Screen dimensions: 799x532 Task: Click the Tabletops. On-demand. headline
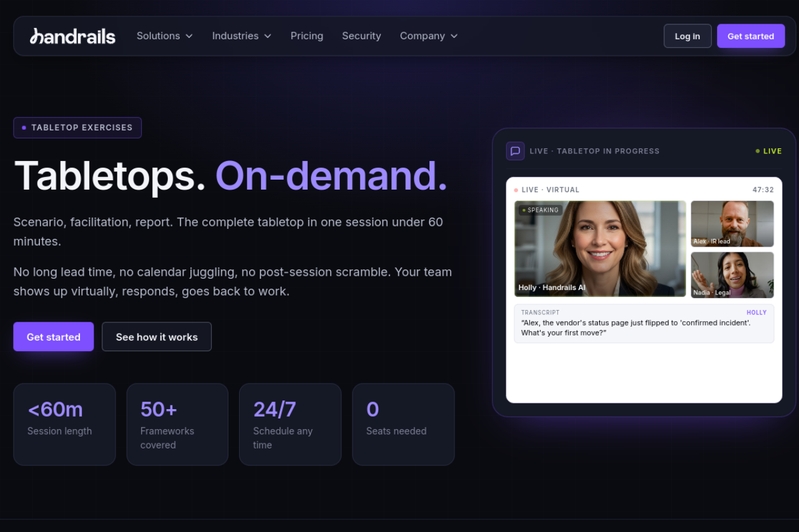(x=231, y=176)
